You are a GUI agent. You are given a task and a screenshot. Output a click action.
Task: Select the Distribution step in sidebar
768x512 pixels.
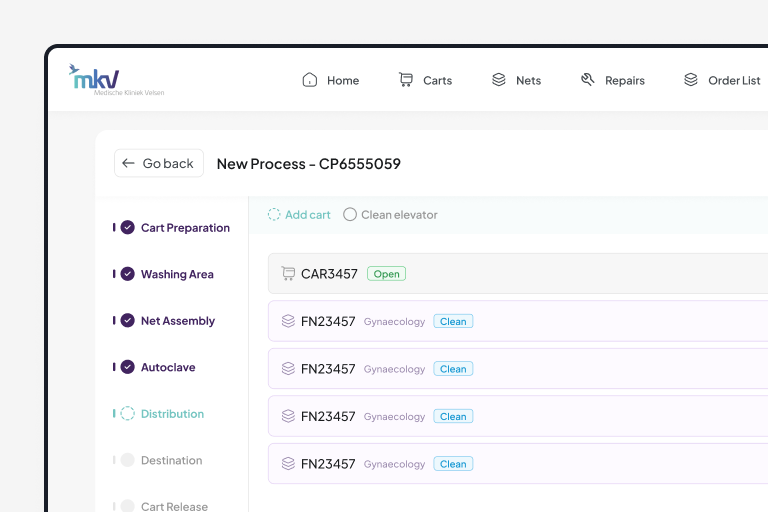pos(172,414)
